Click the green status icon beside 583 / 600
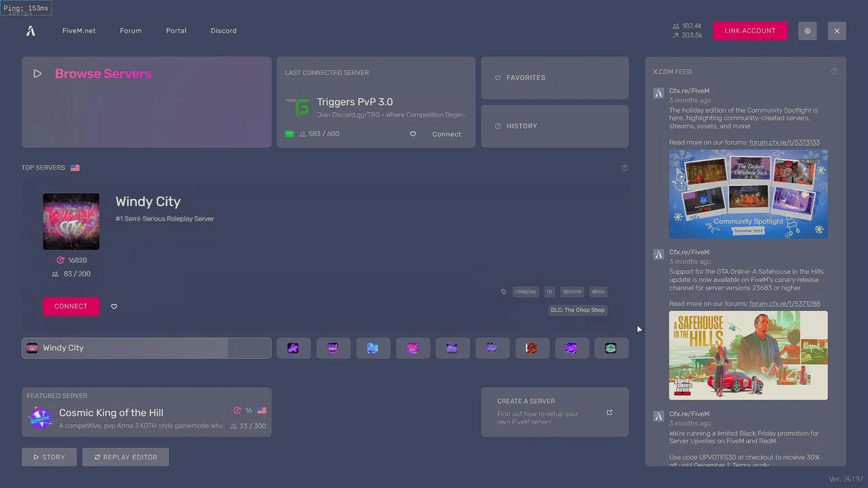868x488 pixels. point(290,134)
